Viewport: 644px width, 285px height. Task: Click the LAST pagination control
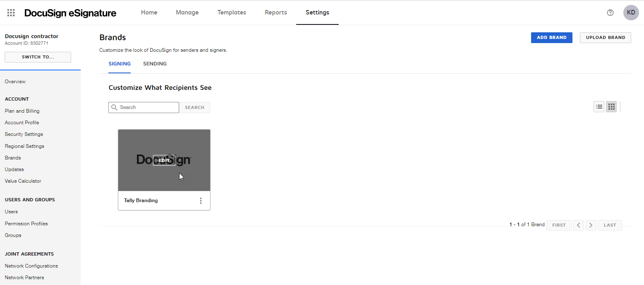coord(610,225)
